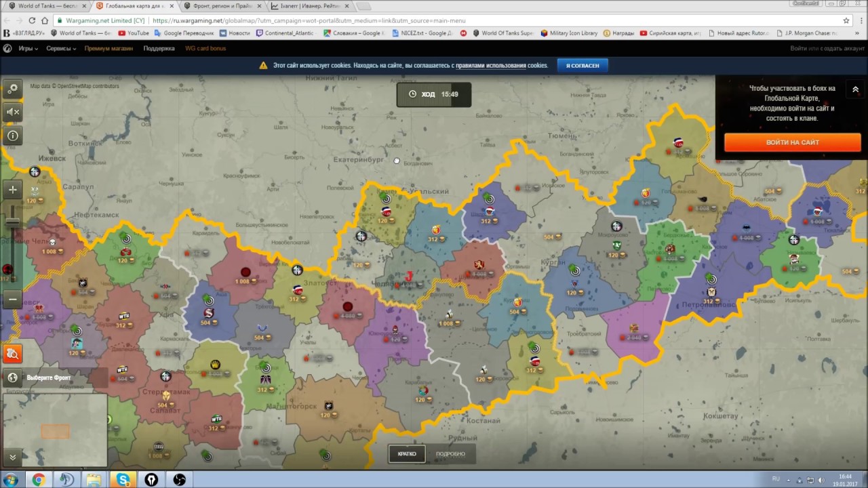Click the Wargaming logo icon
Image resolution: width=868 pixels, height=488 pixels.
coord(7,49)
